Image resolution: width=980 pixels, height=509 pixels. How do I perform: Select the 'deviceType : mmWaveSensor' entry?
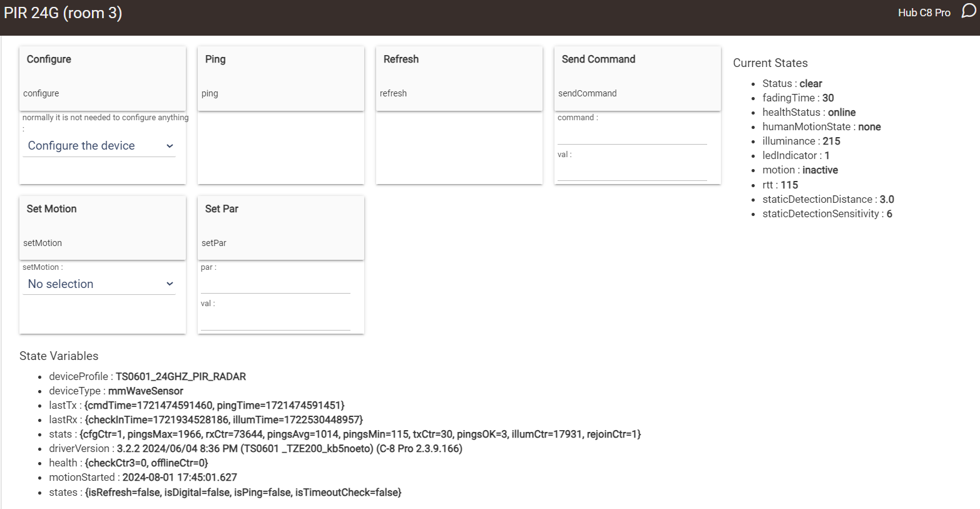[116, 391]
